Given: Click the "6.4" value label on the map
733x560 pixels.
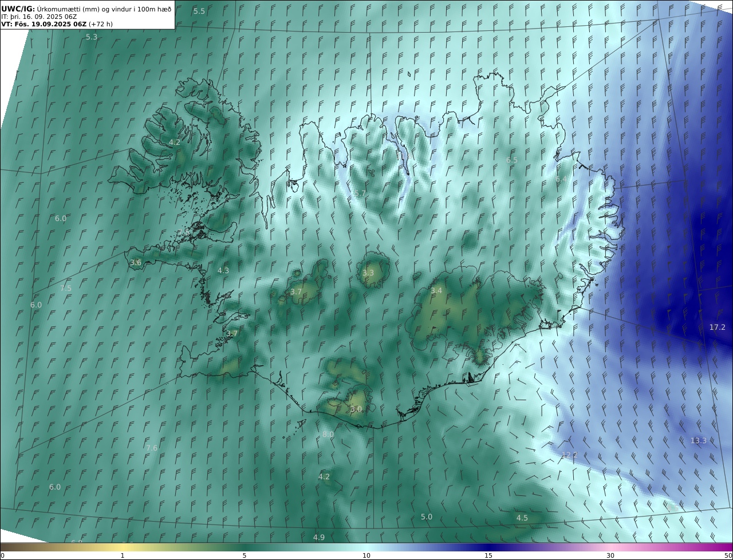Looking at the screenshot, I should point(562,179).
